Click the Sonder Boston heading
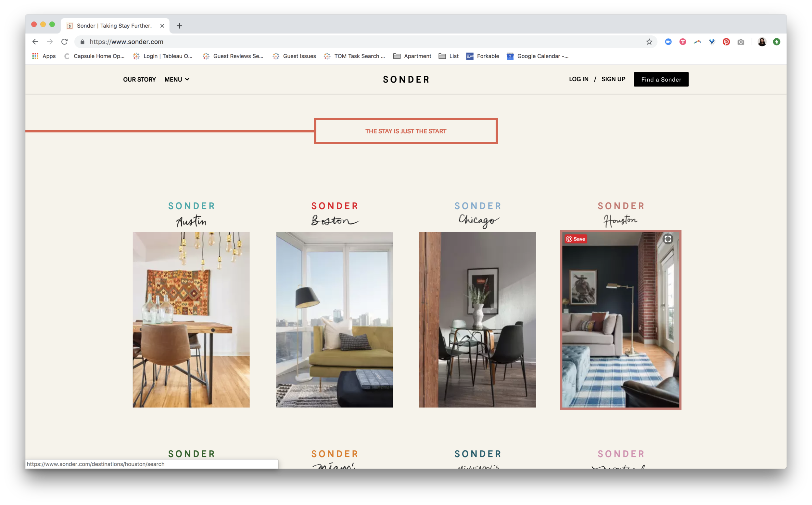The image size is (812, 505). click(335, 214)
